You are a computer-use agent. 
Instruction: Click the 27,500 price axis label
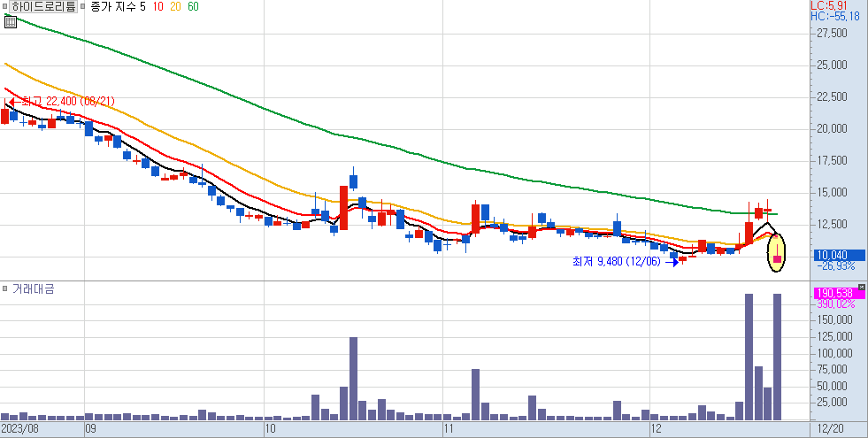pyautogui.click(x=832, y=34)
